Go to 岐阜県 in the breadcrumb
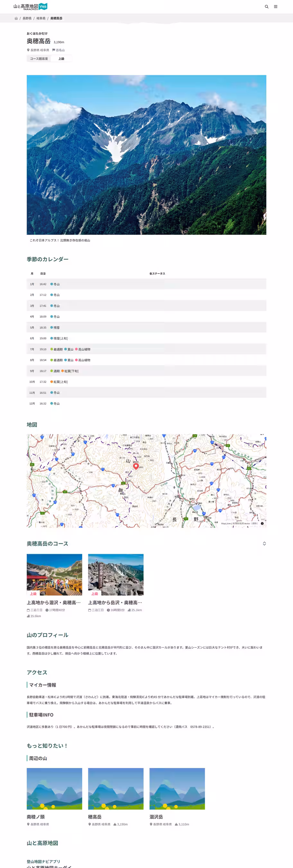The width and height of the screenshot is (293, 868). tap(41, 19)
